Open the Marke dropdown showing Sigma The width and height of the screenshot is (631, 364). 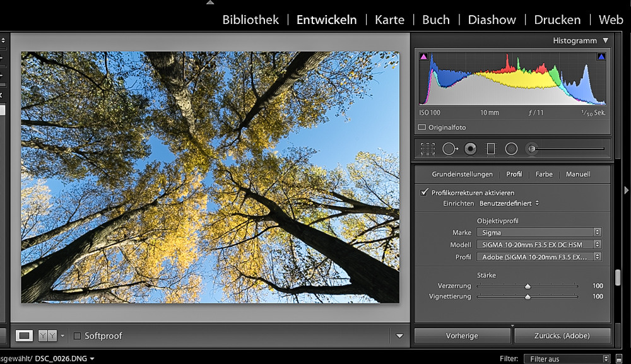(x=538, y=232)
